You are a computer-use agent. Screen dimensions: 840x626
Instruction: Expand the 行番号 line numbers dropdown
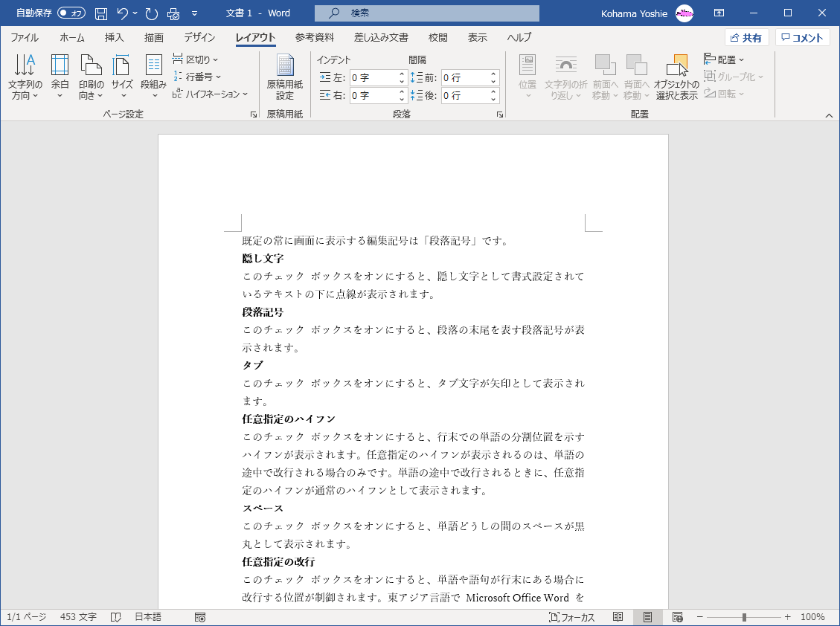point(198,77)
